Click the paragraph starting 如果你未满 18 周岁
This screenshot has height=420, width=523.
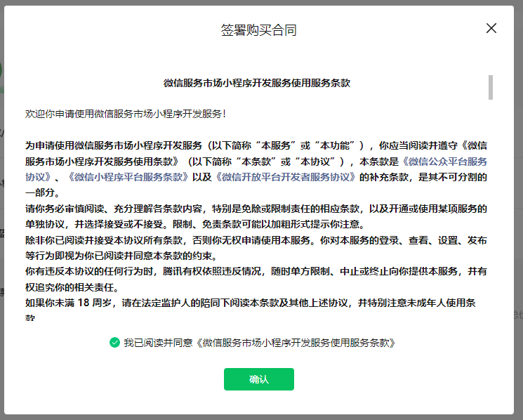click(x=251, y=309)
